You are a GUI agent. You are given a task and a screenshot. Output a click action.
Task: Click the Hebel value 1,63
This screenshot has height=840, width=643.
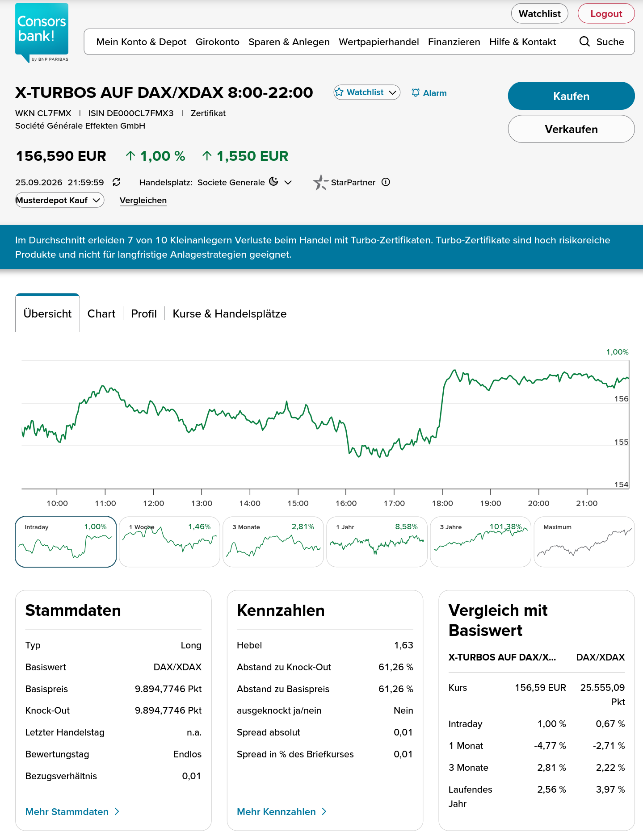(x=403, y=645)
